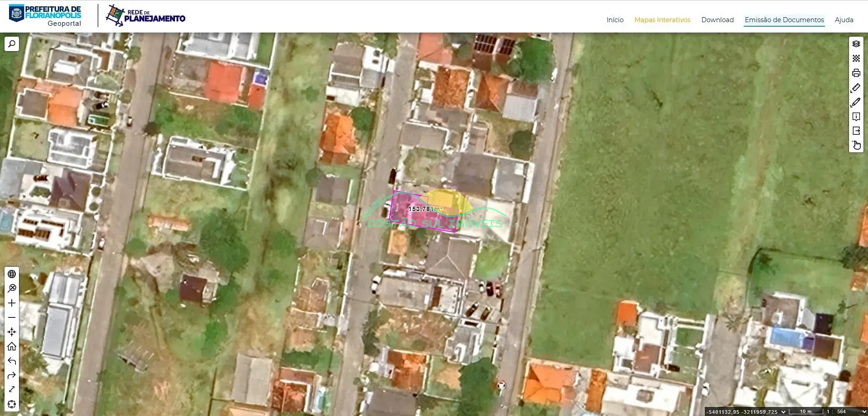Expand the map scale 1:564 dropdown

[x=863, y=411]
